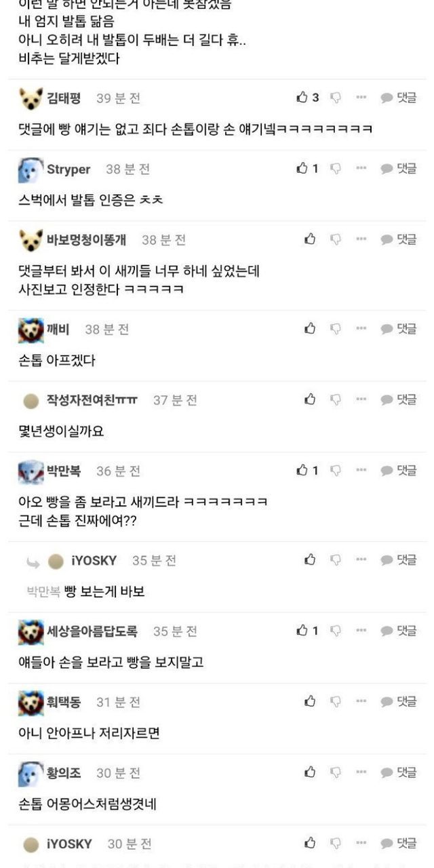Image resolution: width=434 pixels, height=868 pixels.
Task: Click 댓글 on 깨비's comment
Action: (x=398, y=329)
